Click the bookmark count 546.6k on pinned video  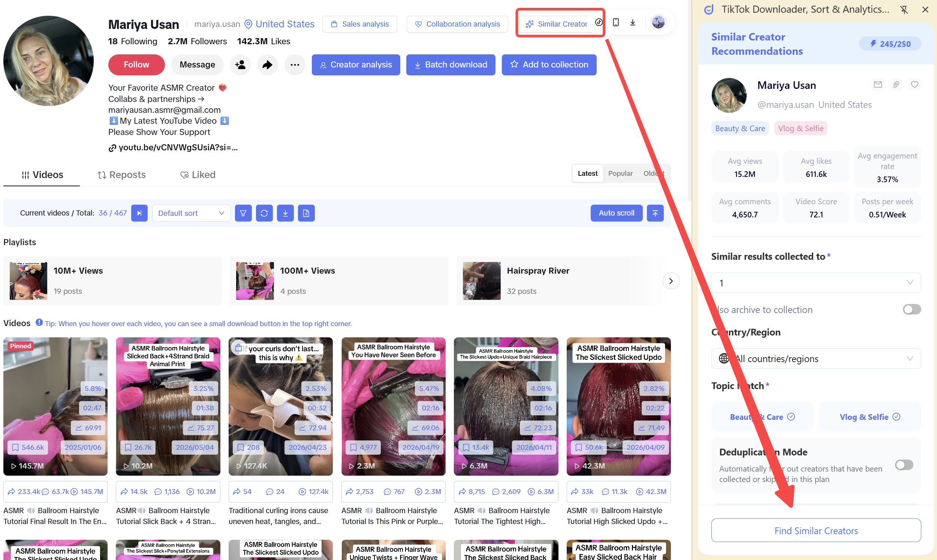tap(28, 448)
